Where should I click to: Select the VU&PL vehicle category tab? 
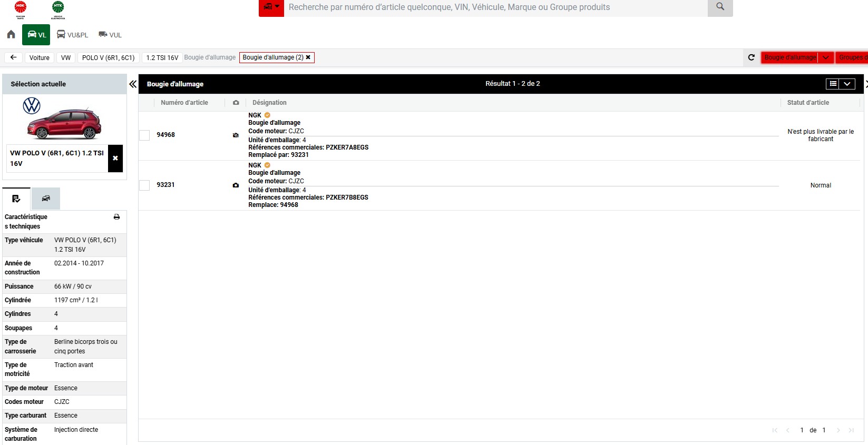click(72, 35)
